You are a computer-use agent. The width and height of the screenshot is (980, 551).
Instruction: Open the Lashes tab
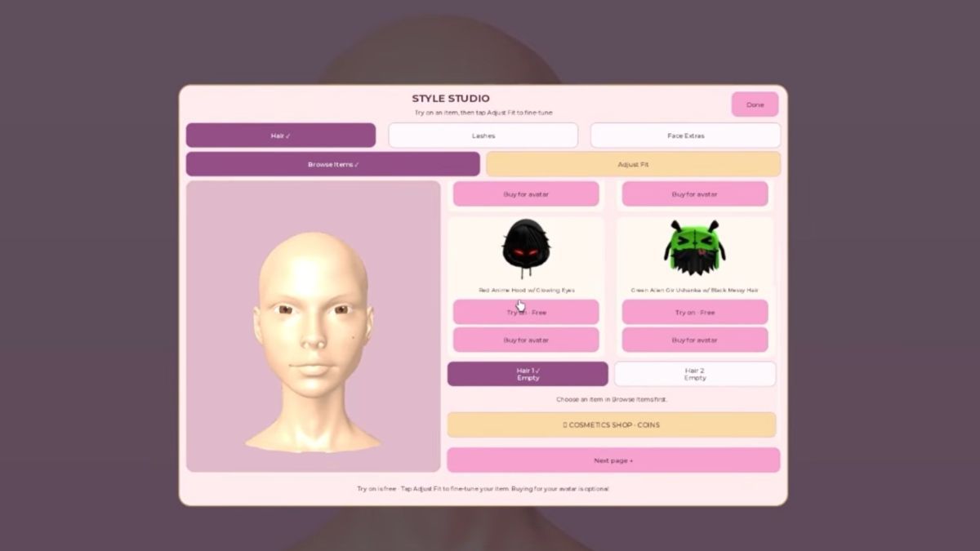coord(483,136)
